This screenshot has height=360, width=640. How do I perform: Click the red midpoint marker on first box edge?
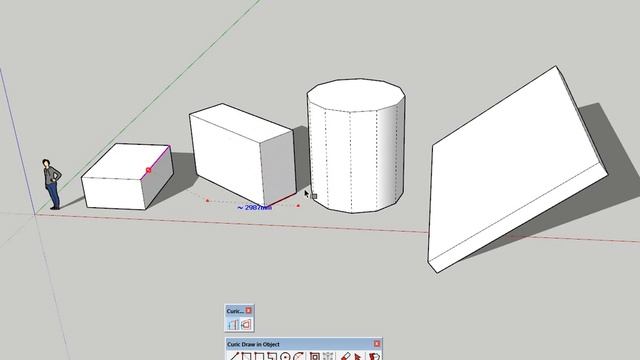click(x=149, y=170)
